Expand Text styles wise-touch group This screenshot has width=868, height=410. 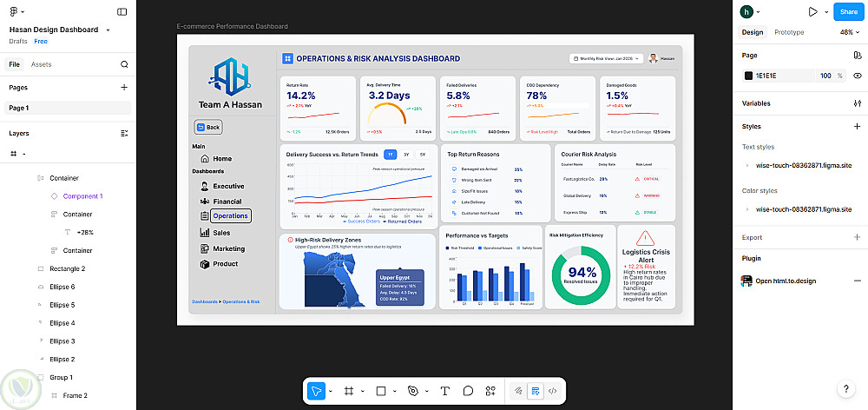[746, 166]
